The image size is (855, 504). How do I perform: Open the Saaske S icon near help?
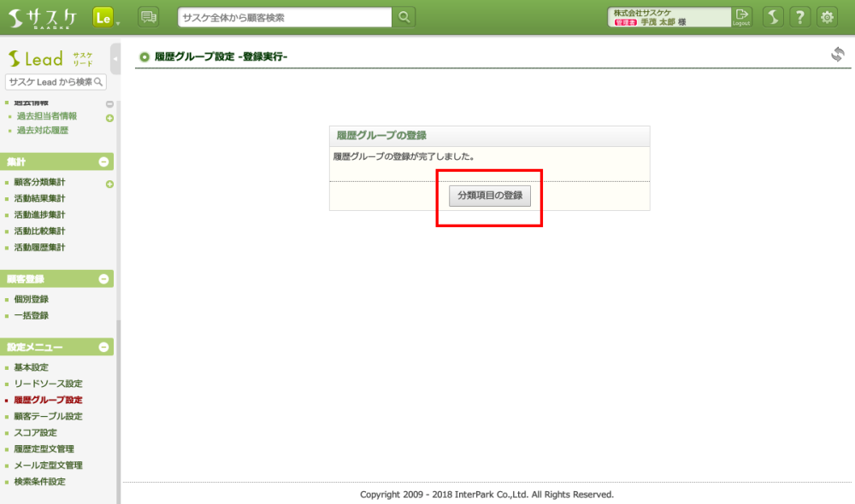pos(772,17)
